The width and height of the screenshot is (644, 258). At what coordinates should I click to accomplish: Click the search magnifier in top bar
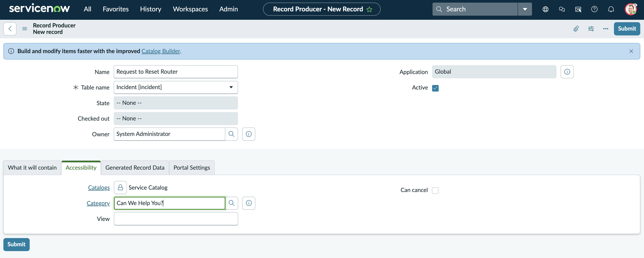coord(439,9)
